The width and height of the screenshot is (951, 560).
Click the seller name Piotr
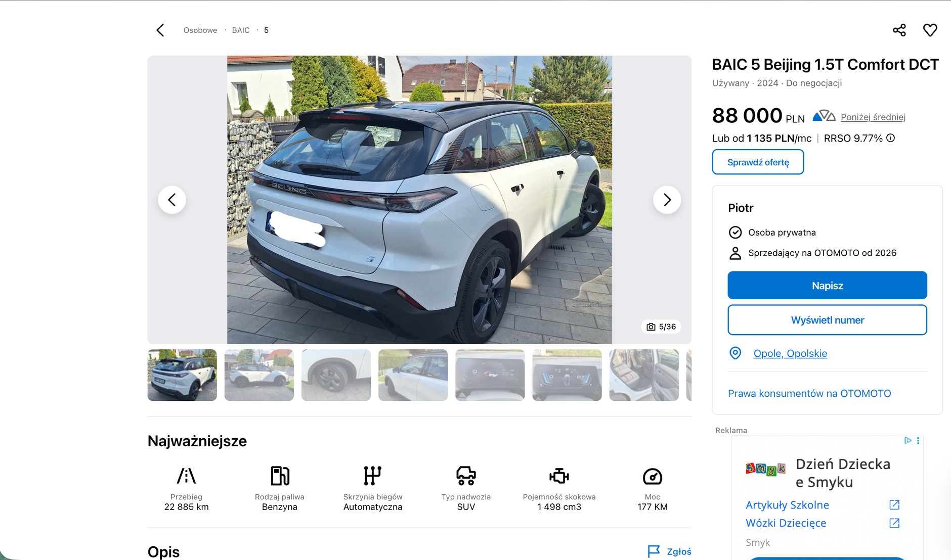point(741,208)
